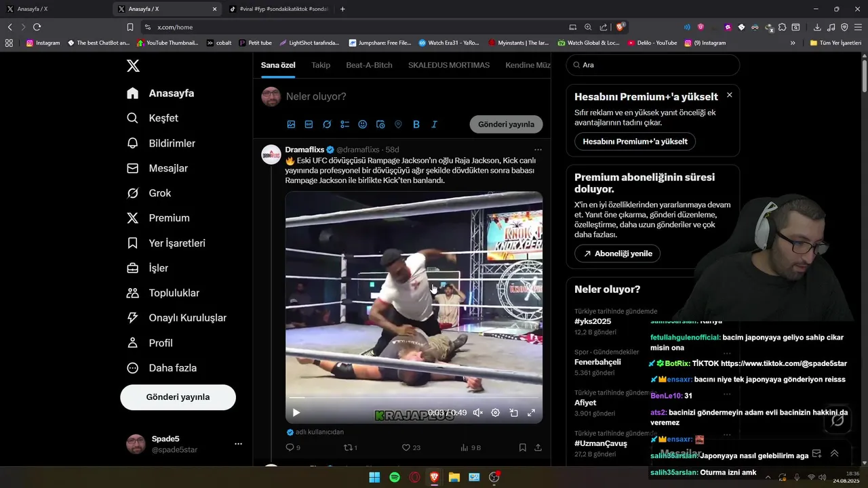Click the Aboneliği yenile button
The height and width of the screenshot is (488, 868).
(617, 253)
